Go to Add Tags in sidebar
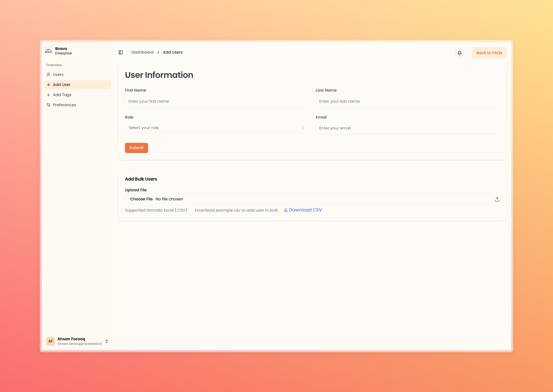 click(77, 95)
